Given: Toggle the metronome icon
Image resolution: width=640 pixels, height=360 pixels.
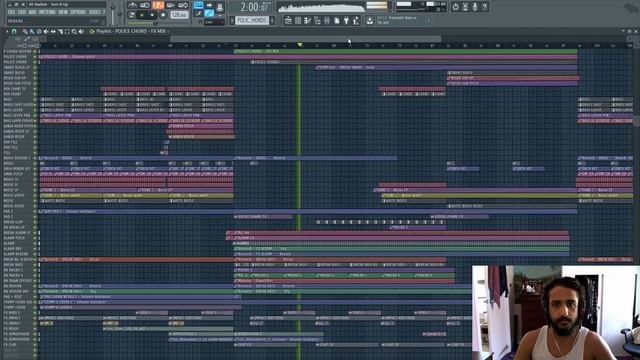Looking at the screenshot, I should pos(132,5).
